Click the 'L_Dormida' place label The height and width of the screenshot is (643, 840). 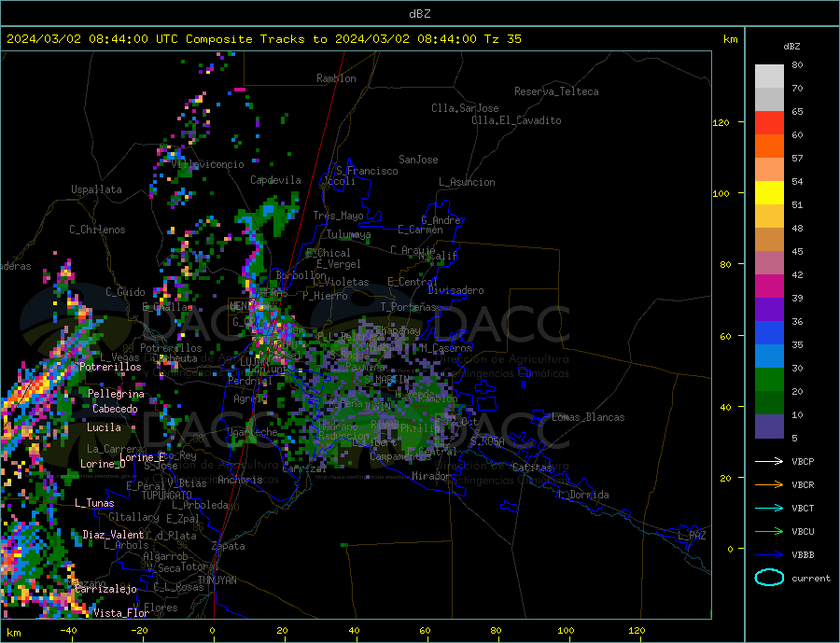[583, 495]
